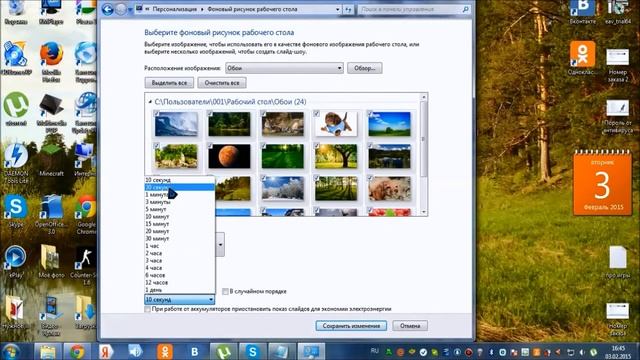Select the forest lake wallpaper thumbnail
This screenshot has height=360, width=640.
coord(389,157)
